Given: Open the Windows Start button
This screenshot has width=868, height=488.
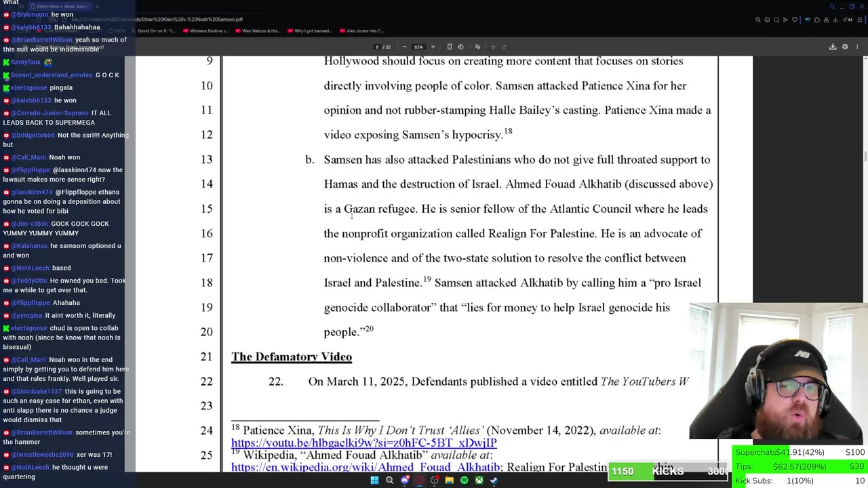Looking at the screenshot, I should pos(374,481).
